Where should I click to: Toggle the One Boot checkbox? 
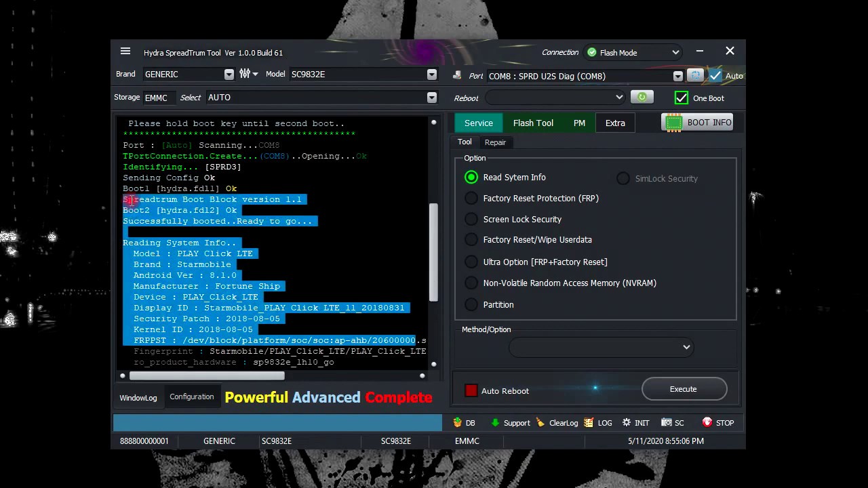(682, 98)
